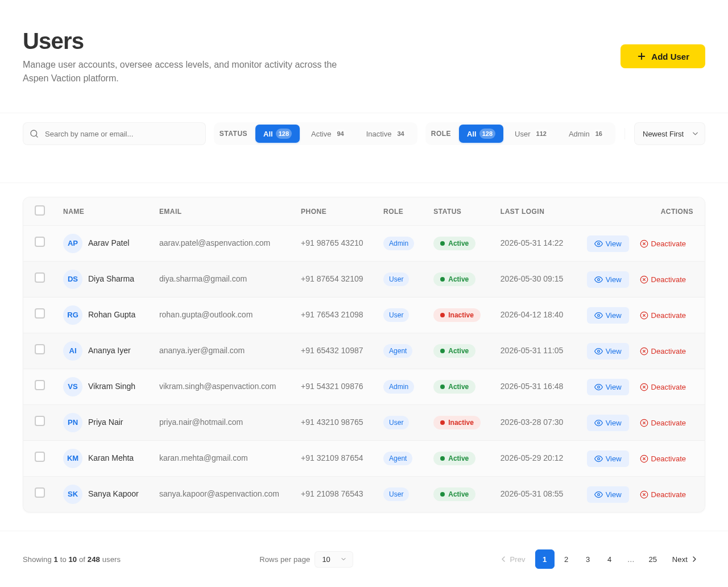Go to page 2

tap(566, 559)
